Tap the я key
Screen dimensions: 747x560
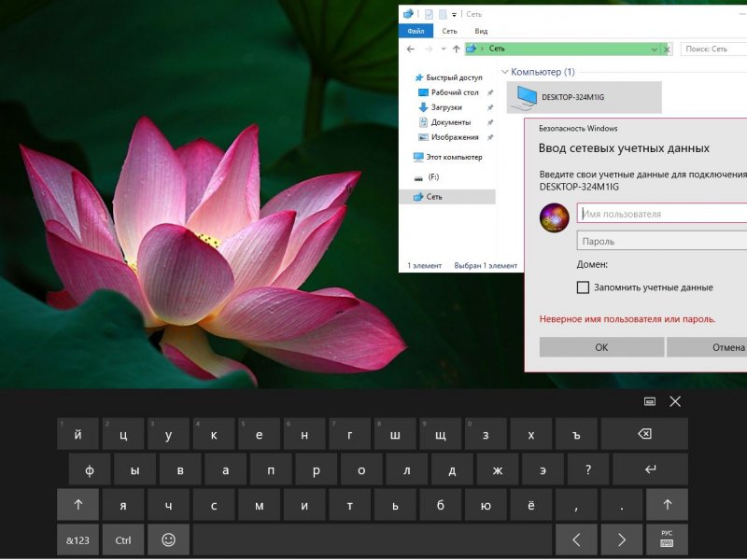[123, 505]
